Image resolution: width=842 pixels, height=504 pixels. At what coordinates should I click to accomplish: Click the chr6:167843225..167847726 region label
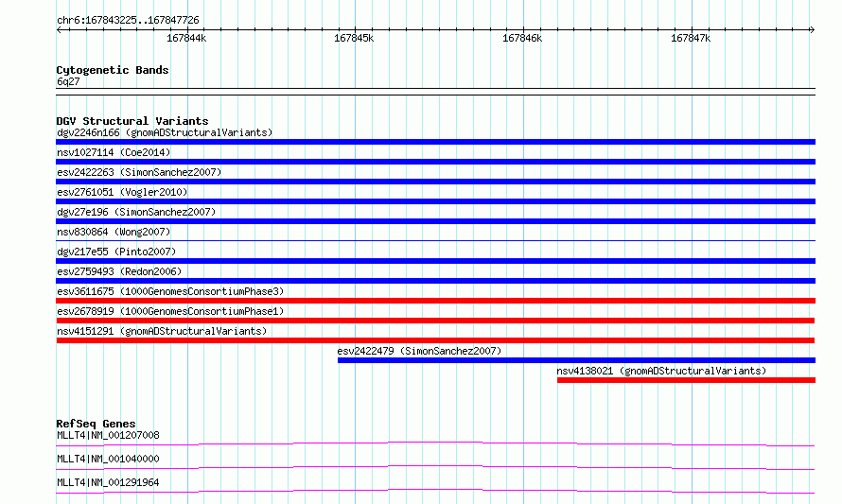coord(128,20)
